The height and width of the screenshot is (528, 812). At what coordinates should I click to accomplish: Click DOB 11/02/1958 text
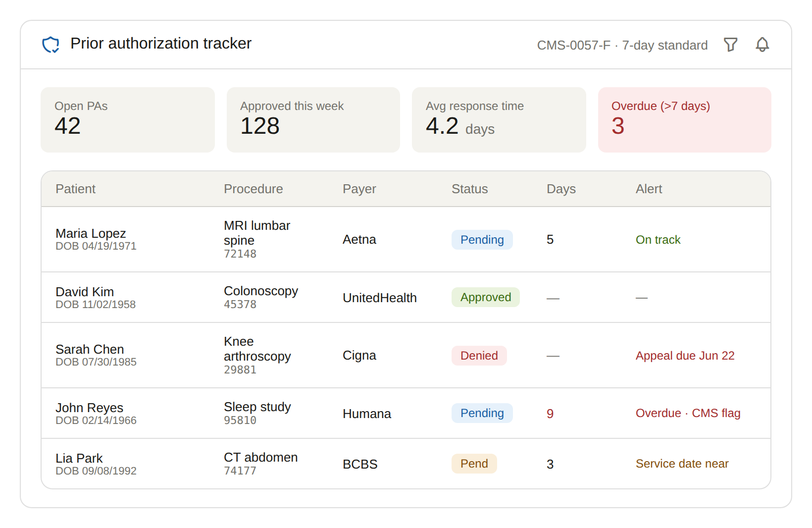[96, 305]
